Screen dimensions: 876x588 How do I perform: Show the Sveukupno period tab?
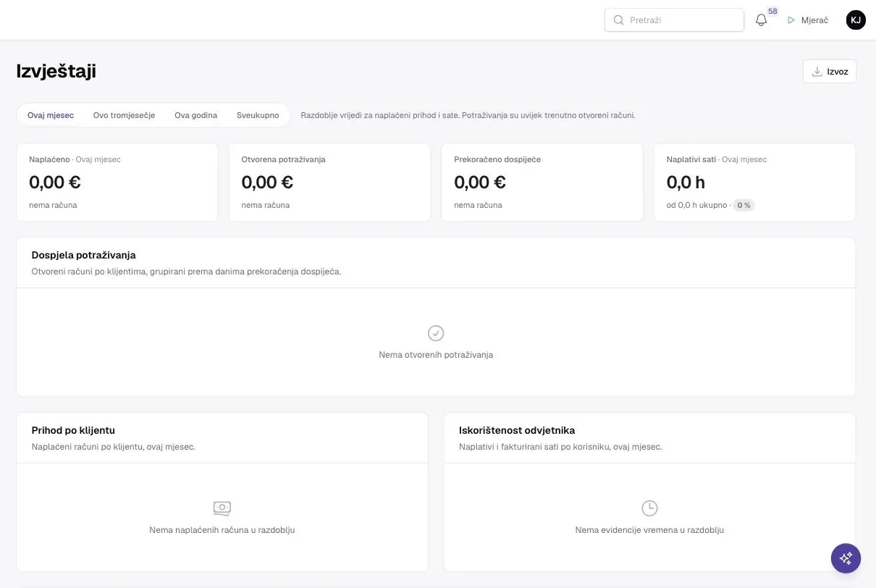click(x=258, y=115)
